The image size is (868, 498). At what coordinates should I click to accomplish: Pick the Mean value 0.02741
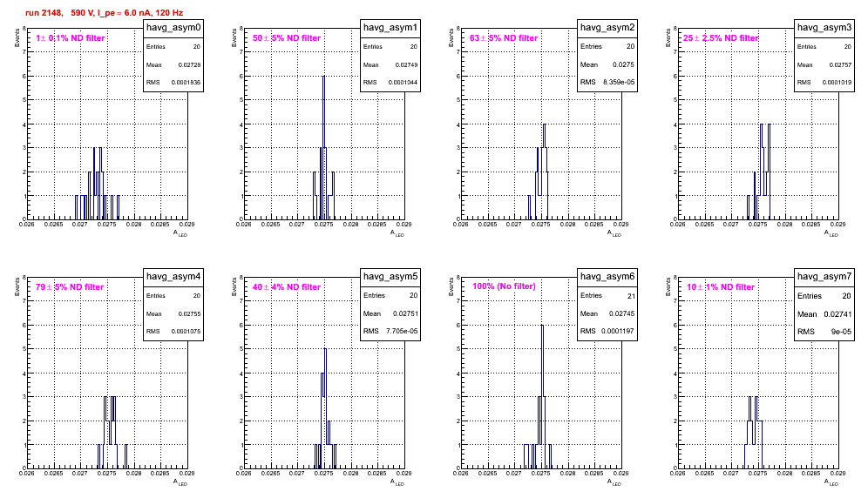pos(837,313)
